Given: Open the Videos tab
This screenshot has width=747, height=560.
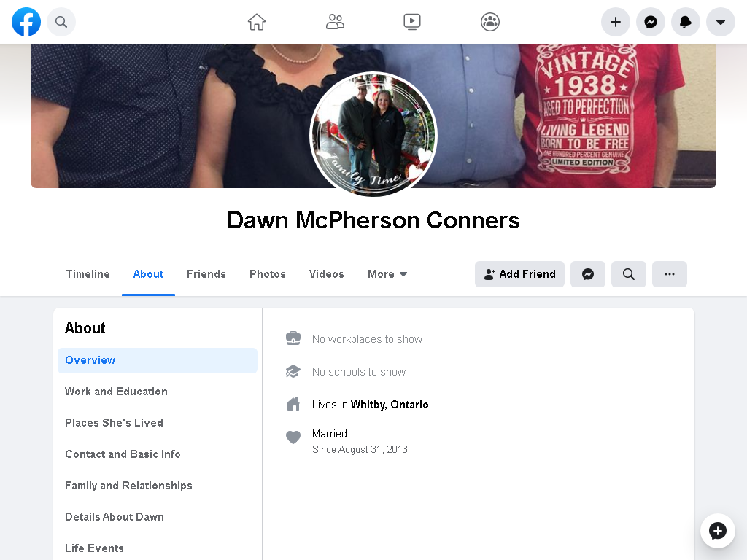Looking at the screenshot, I should pyautogui.click(x=326, y=274).
